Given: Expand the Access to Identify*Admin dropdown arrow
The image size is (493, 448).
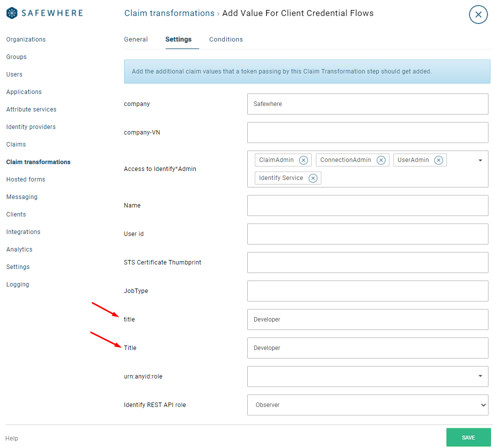Looking at the screenshot, I should [x=480, y=160].
